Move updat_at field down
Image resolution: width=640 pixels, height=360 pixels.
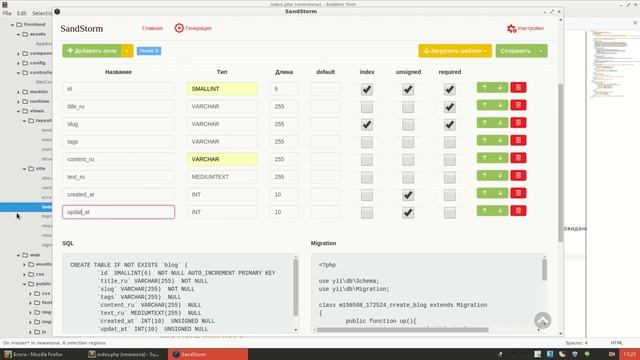pos(500,210)
